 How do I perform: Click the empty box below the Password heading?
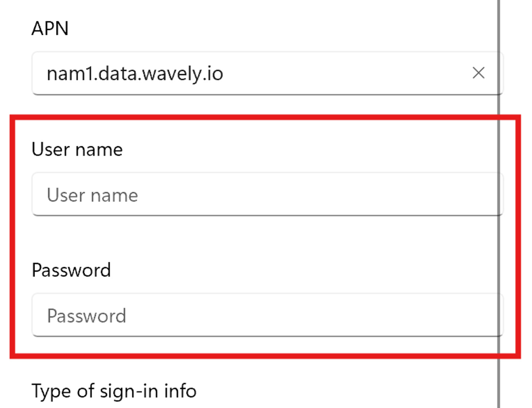267,315
